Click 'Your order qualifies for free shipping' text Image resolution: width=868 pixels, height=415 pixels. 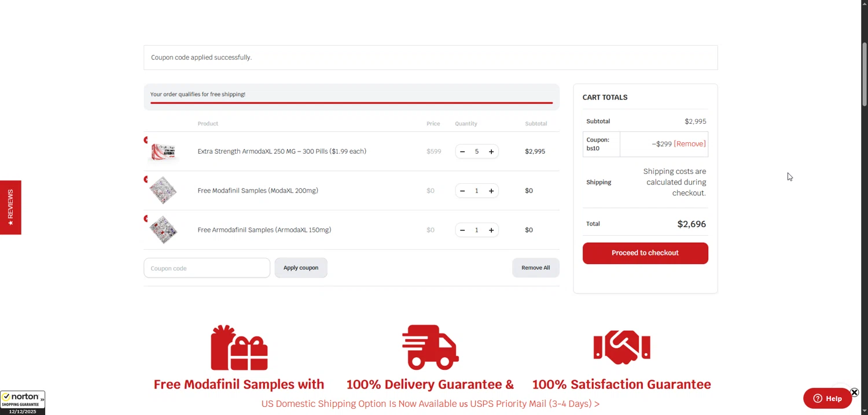coord(198,94)
